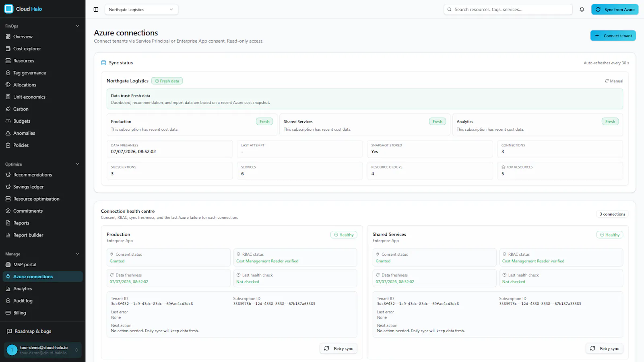Expand the tour-demo account menu
Image resolution: width=644 pixels, height=362 pixels.
(43, 350)
